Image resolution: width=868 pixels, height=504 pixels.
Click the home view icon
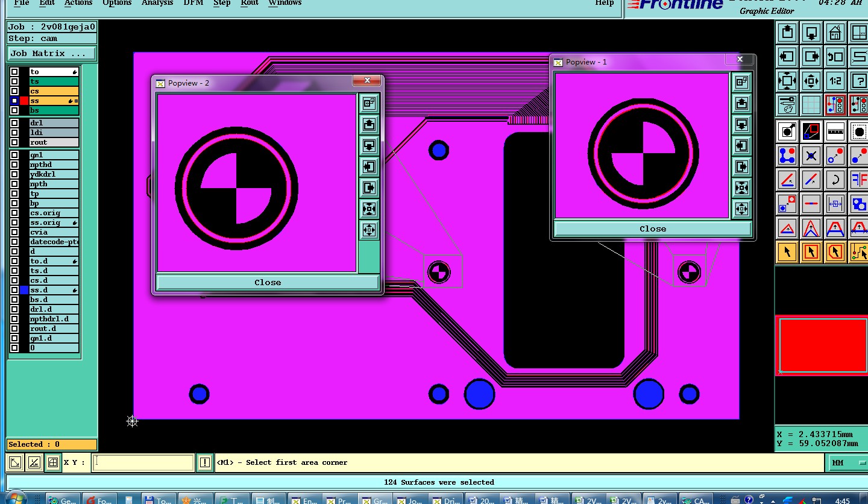pyautogui.click(x=835, y=33)
